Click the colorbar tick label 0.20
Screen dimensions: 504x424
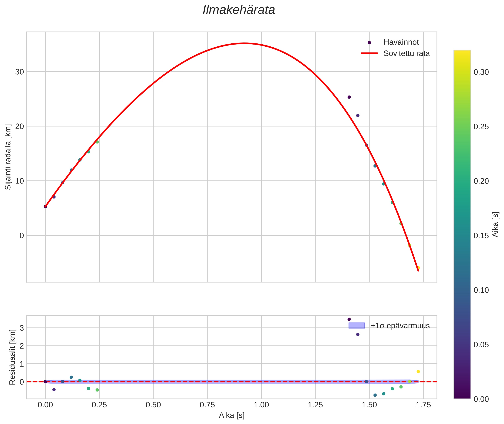tap(481, 181)
